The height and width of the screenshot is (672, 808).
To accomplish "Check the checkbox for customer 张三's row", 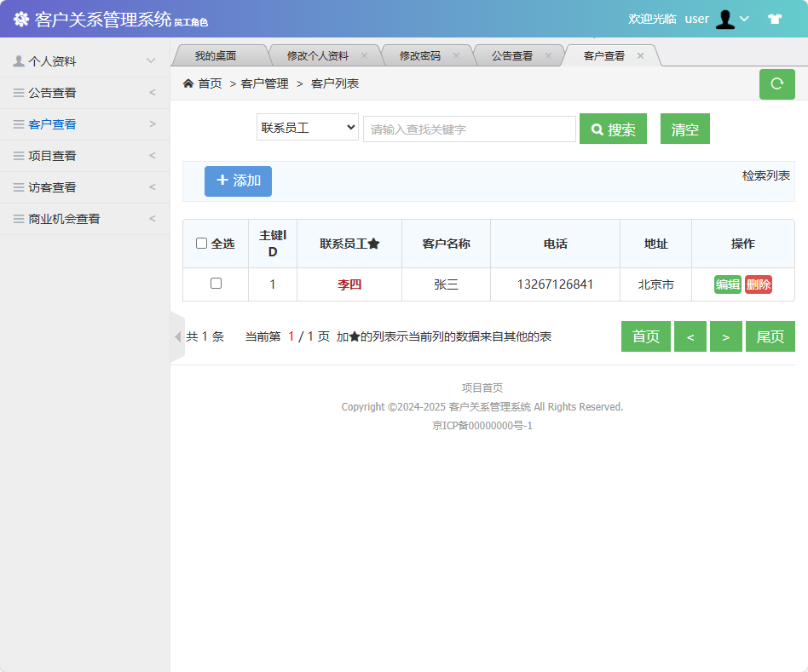I will (215, 284).
